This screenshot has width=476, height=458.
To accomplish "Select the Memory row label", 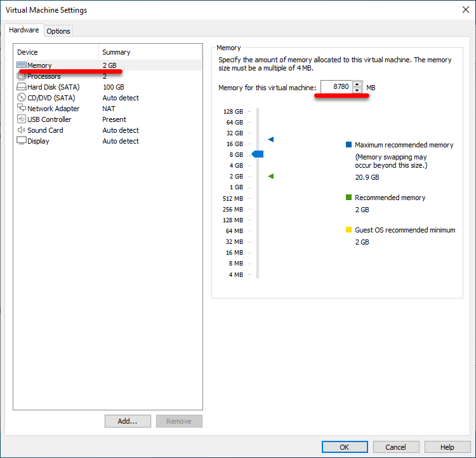I will [39, 65].
